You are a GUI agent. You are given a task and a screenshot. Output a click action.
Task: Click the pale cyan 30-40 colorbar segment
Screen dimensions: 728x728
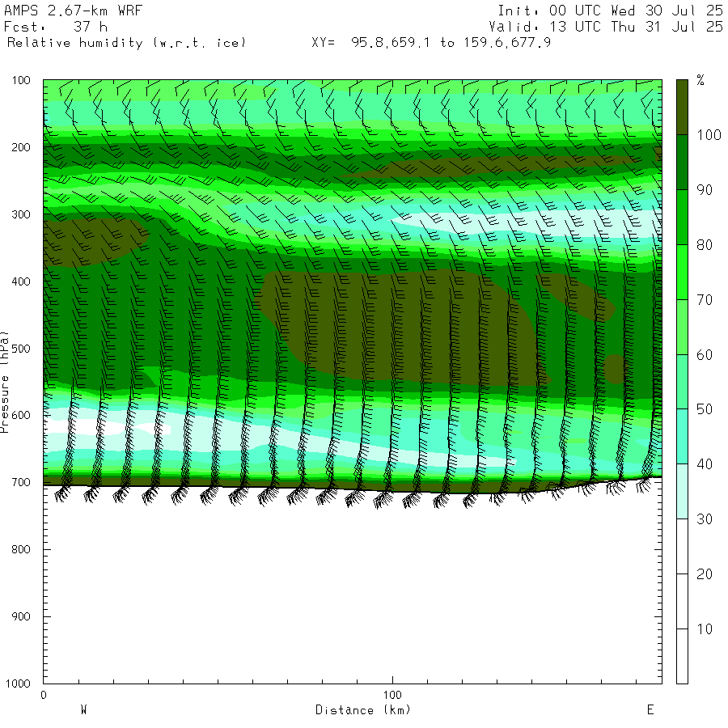(682, 491)
